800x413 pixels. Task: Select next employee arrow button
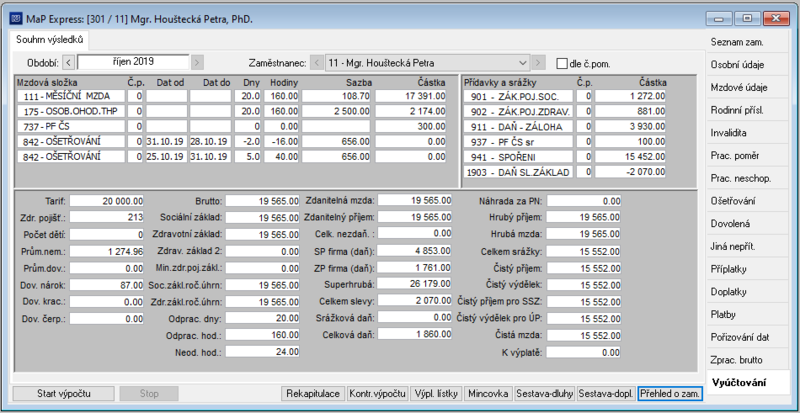[538, 63]
